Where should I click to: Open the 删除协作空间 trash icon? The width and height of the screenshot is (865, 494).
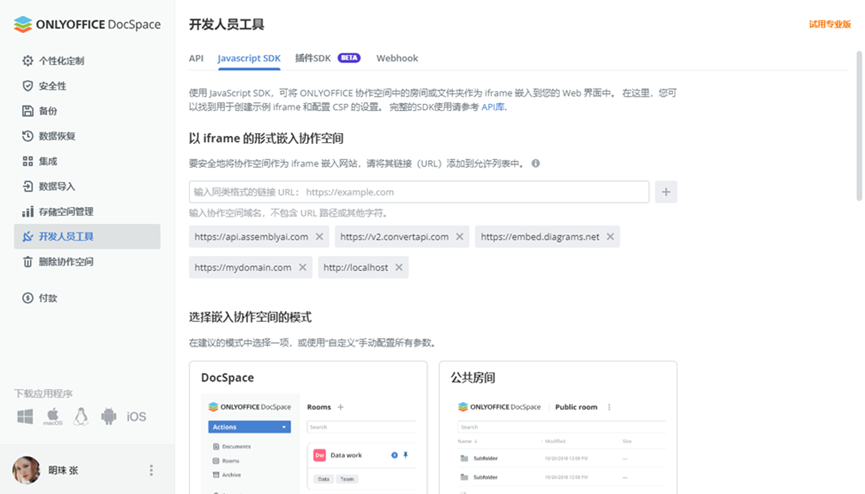pyautogui.click(x=28, y=262)
